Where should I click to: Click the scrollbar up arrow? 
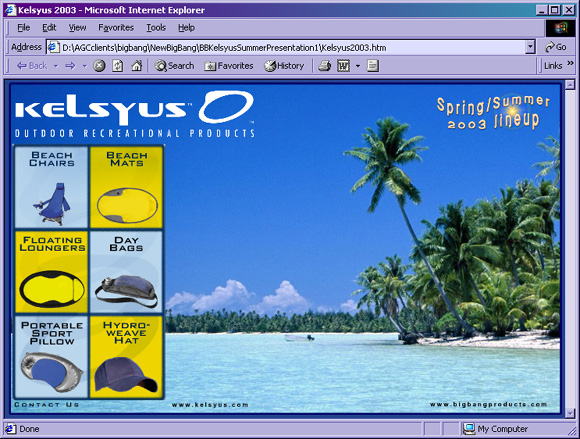pyautogui.click(x=570, y=85)
